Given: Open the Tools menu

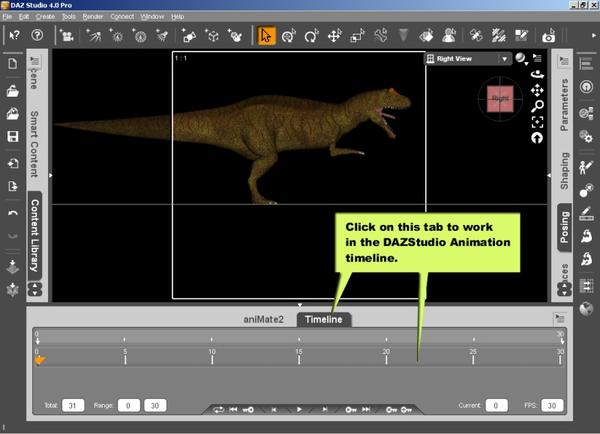Looking at the screenshot, I should click(x=69, y=17).
